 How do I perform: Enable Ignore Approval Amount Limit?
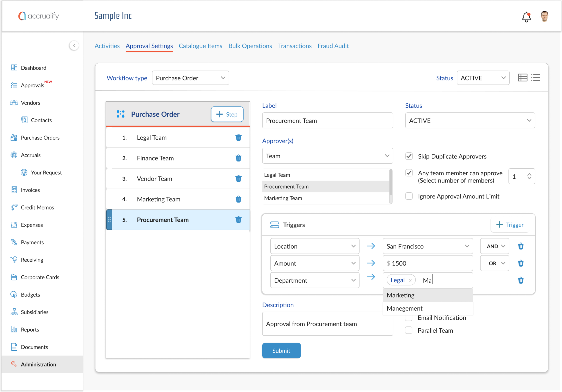409,196
